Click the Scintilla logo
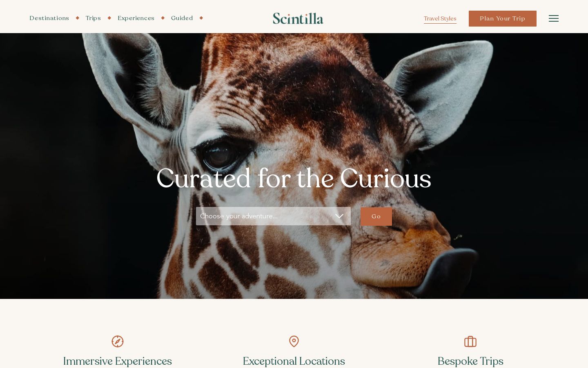The width and height of the screenshot is (588, 368). click(x=298, y=18)
